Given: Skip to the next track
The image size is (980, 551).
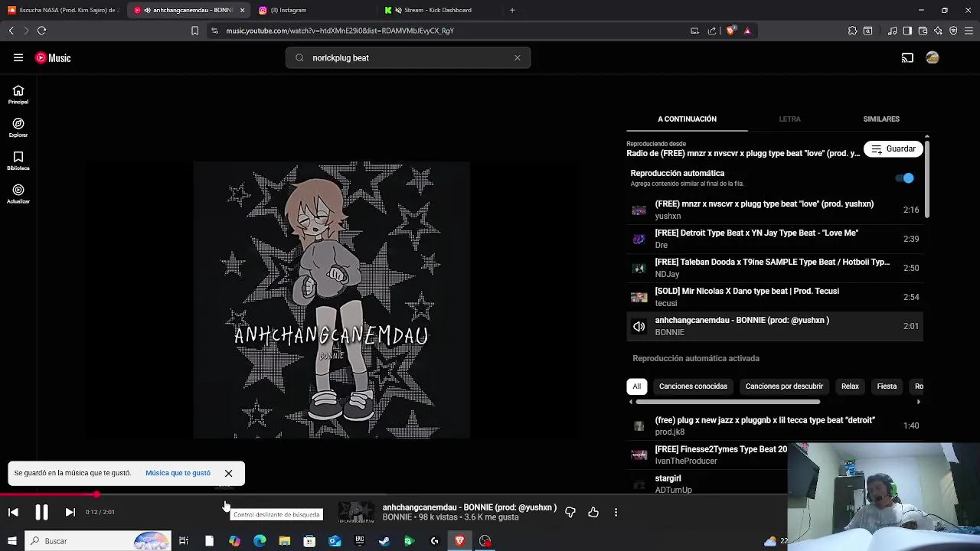Looking at the screenshot, I should point(70,512).
